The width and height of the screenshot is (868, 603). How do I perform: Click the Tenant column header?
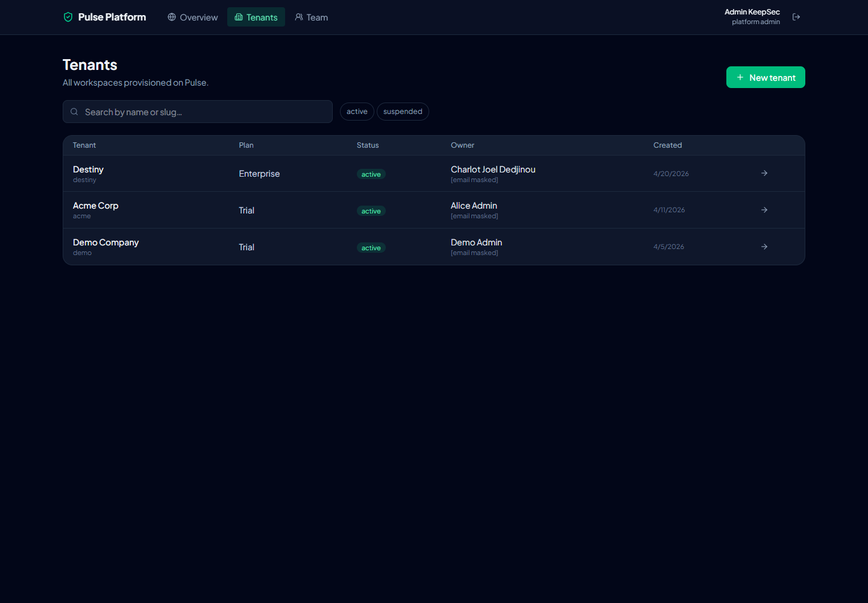84,145
